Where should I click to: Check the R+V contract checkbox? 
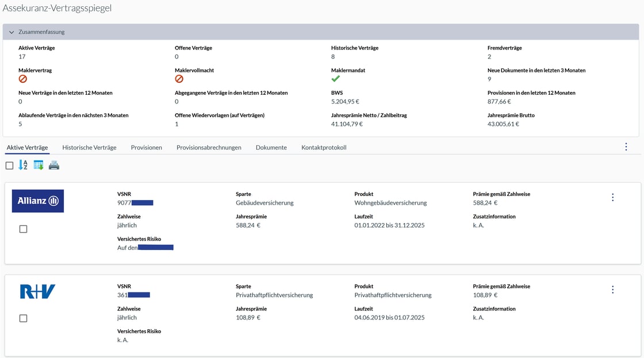[23, 318]
